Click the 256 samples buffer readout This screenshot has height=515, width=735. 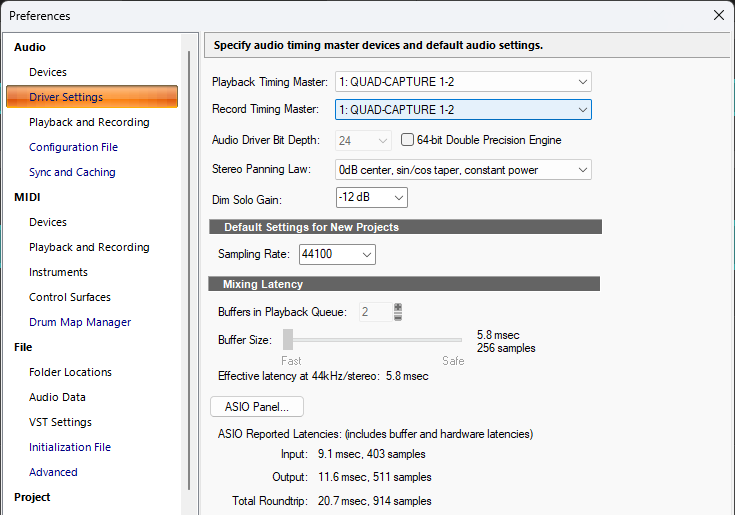pyautogui.click(x=506, y=348)
